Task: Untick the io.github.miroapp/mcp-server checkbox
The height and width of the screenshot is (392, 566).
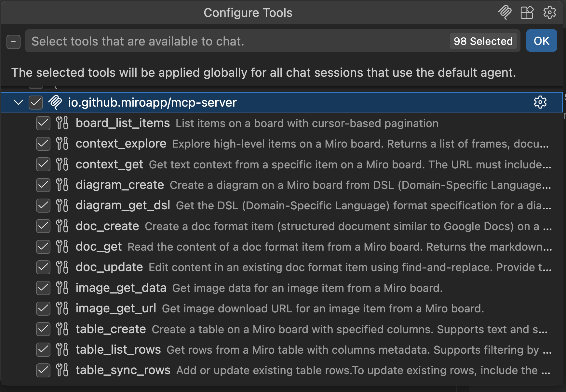Action: pos(35,102)
